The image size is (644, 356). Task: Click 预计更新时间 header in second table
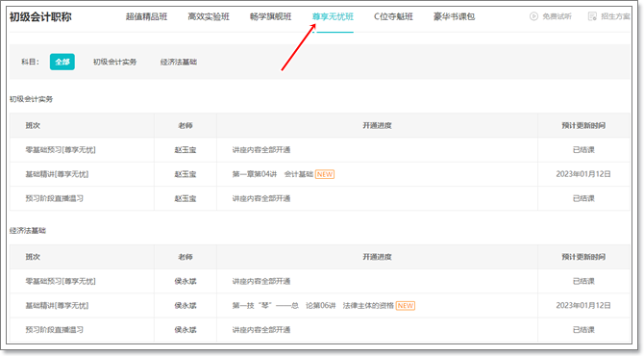[x=583, y=257]
